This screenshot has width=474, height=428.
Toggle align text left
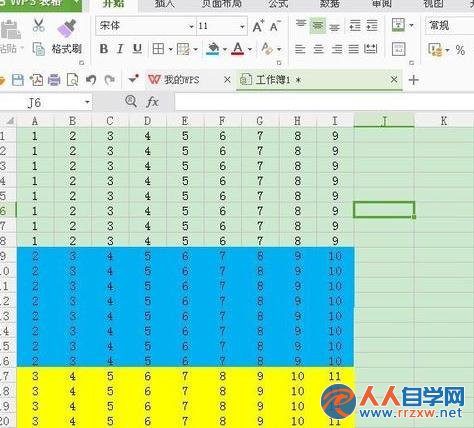click(x=300, y=49)
